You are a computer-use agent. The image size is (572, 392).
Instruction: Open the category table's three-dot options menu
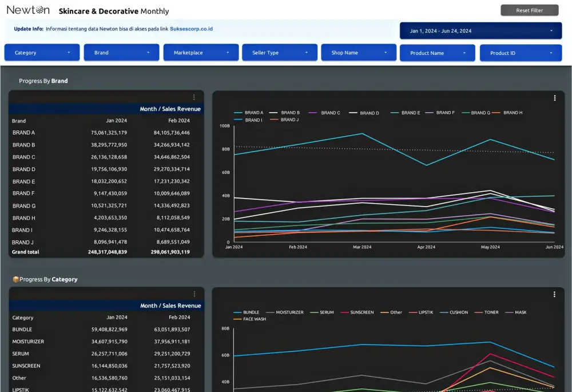[194, 294]
